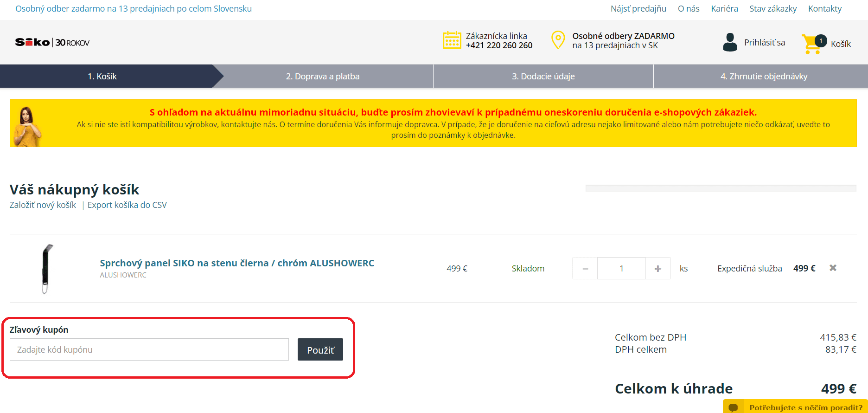Click the location pin icon
The width and height of the screenshot is (868, 413).
[558, 40]
